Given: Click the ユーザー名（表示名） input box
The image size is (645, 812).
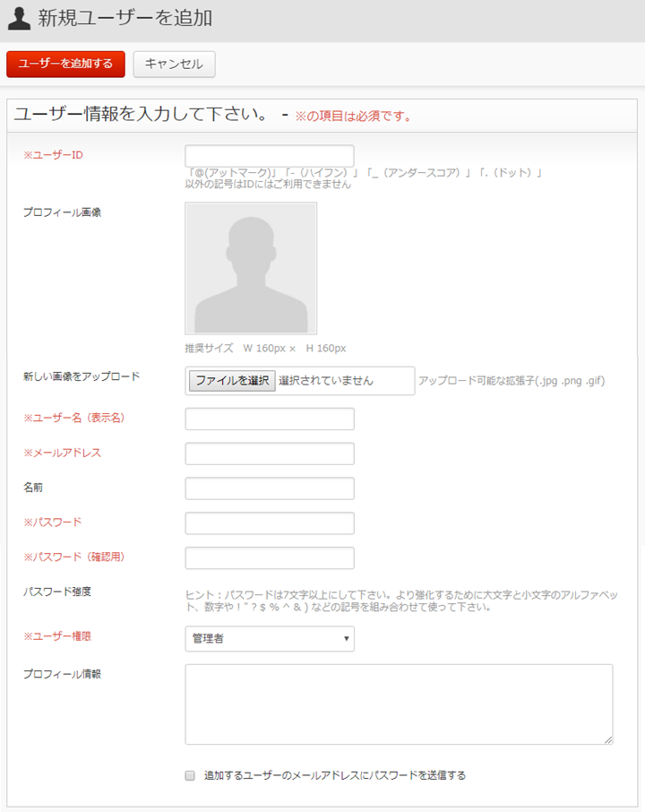Looking at the screenshot, I should coord(269,419).
